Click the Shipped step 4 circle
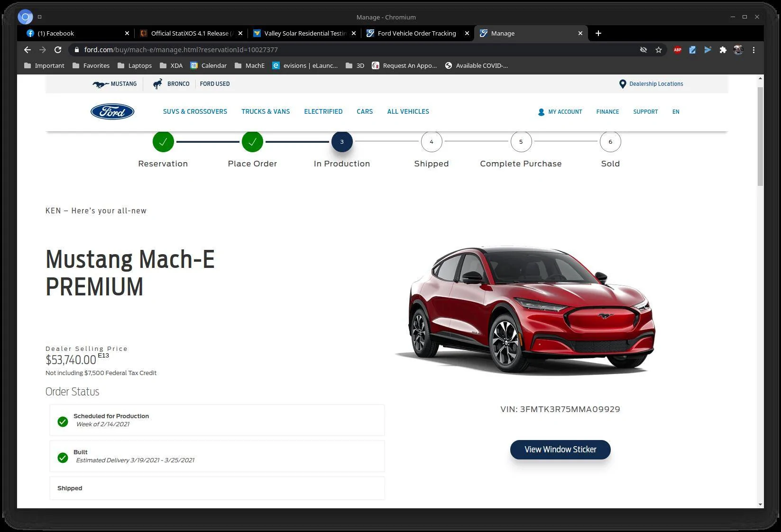 (x=432, y=142)
